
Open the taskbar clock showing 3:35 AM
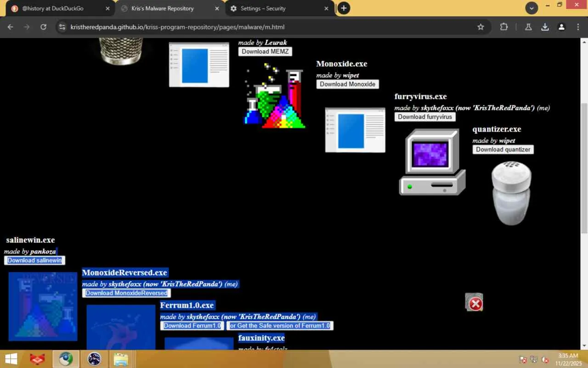pyautogui.click(x=568, y=359)
